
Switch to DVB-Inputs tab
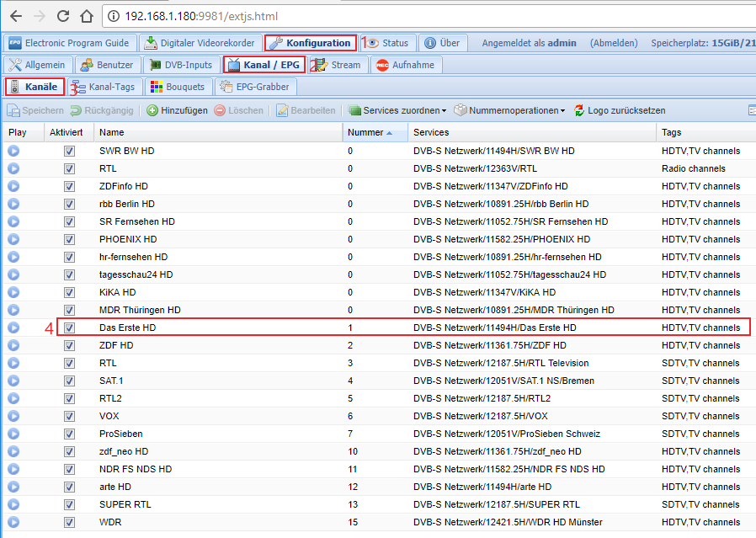182,65
